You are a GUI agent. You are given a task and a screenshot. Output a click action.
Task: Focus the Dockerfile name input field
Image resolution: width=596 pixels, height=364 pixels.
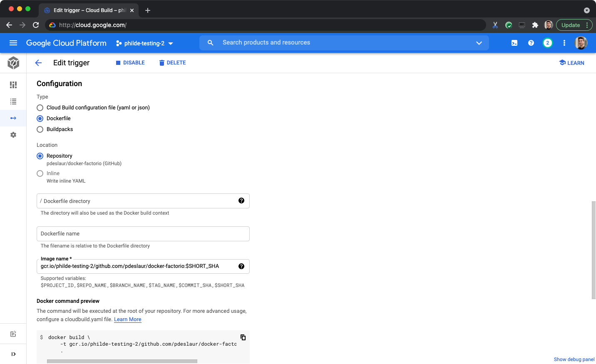tap(143, 234)
